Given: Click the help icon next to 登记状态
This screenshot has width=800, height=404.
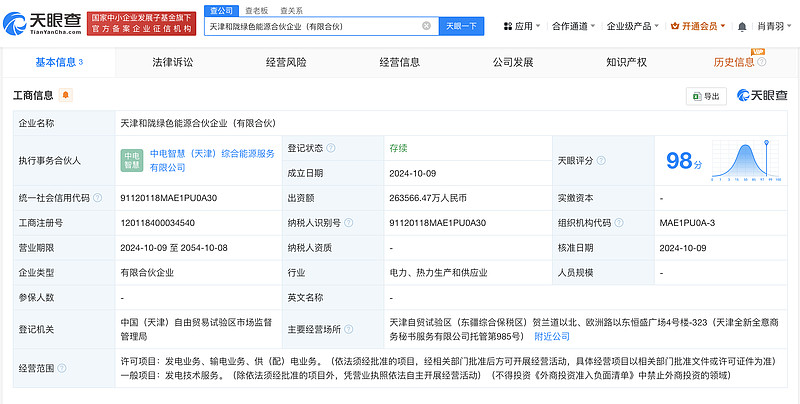Looking at the screenshot, I should [x=331, y=148].
